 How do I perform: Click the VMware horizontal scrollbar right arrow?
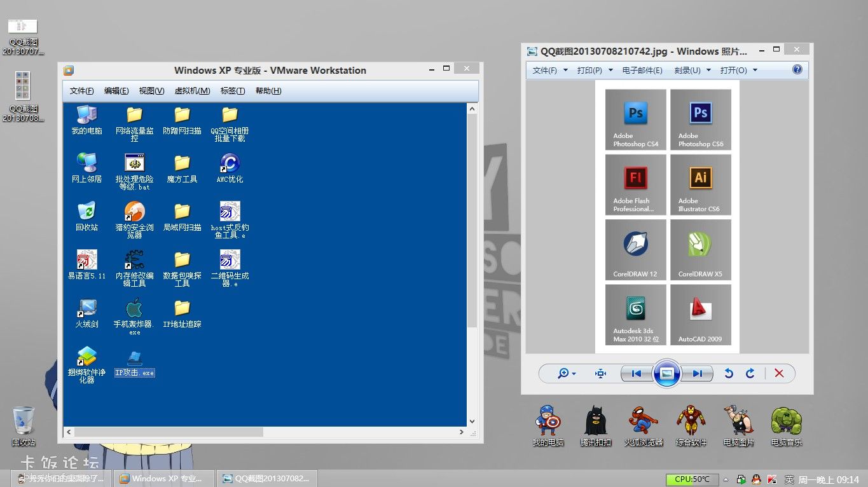[x=462, y=432]
